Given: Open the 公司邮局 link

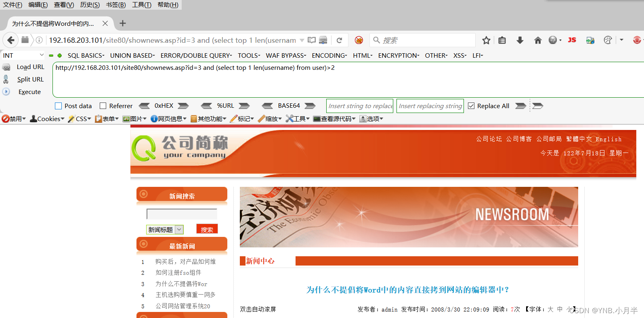Looking at the screenshot, I should [549, 139].
